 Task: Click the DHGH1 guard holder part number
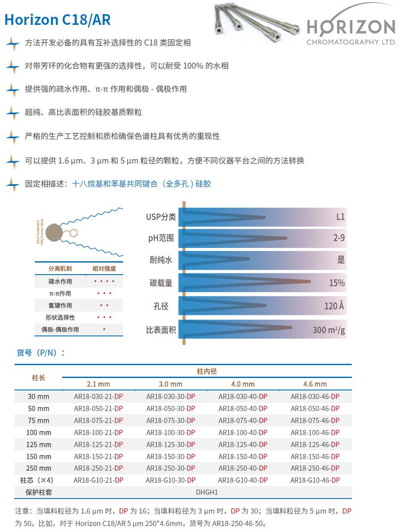pos(207,492)
